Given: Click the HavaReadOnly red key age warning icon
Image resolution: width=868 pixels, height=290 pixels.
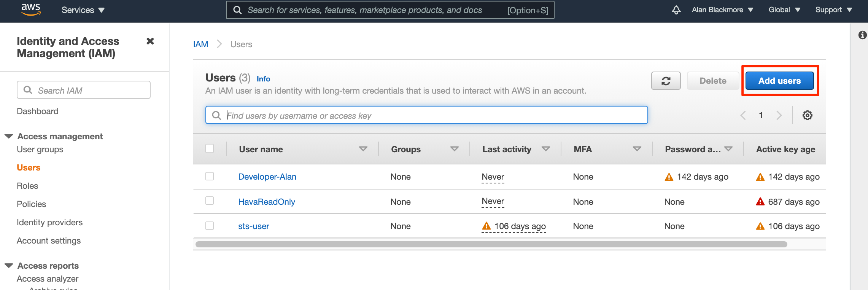Looking at the screenshot, I should click(x=760, y=202).
